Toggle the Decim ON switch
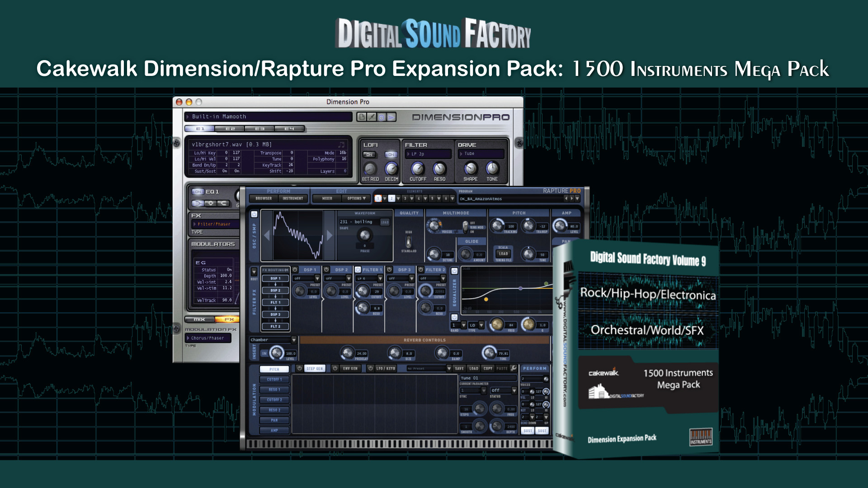This screenshot has height=488, width=868. click(391, 155)
